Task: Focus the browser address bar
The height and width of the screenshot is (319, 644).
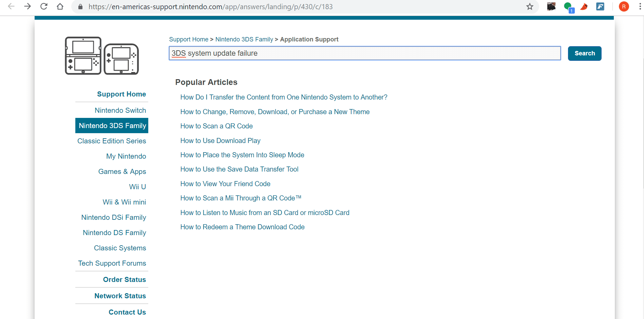Action: click(x=305, y=7)
